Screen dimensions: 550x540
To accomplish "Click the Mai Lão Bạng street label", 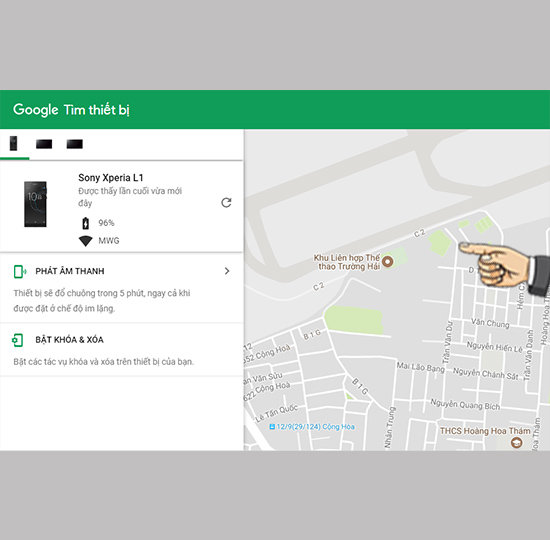I will point(421,367).
